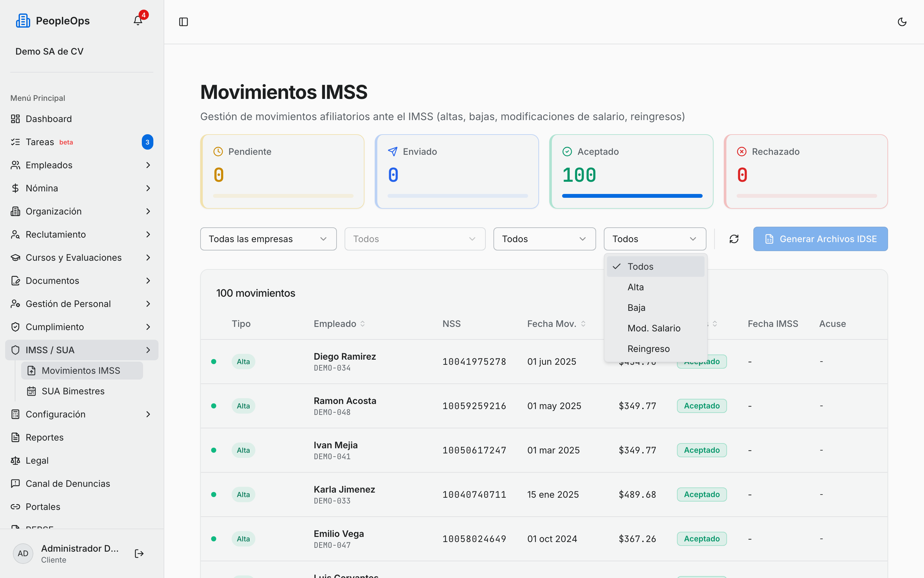Screen dimensions: 924x578
Task: Click the Cumplimiento shield-check icon
Action: point(15,327)
